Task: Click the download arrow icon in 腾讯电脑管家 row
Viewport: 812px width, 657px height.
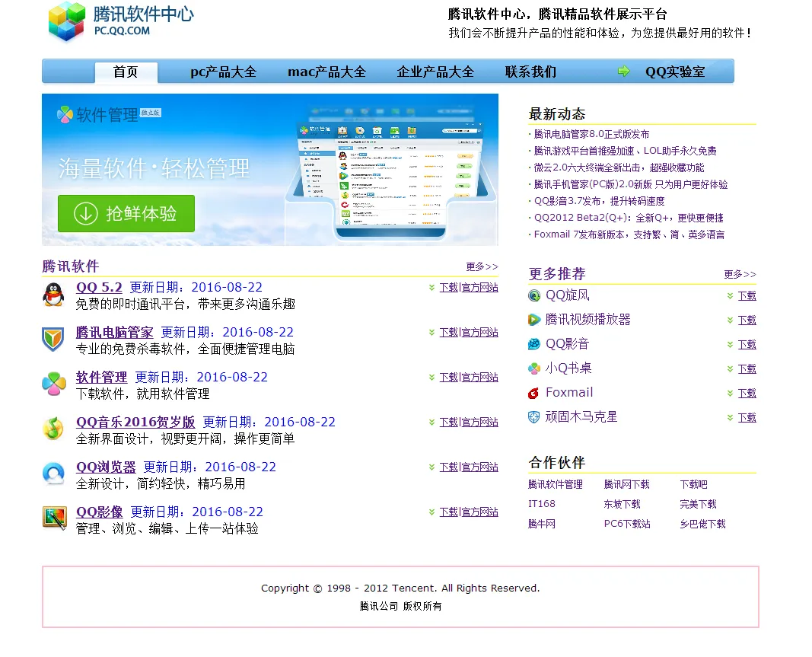Action: point(431,333)
